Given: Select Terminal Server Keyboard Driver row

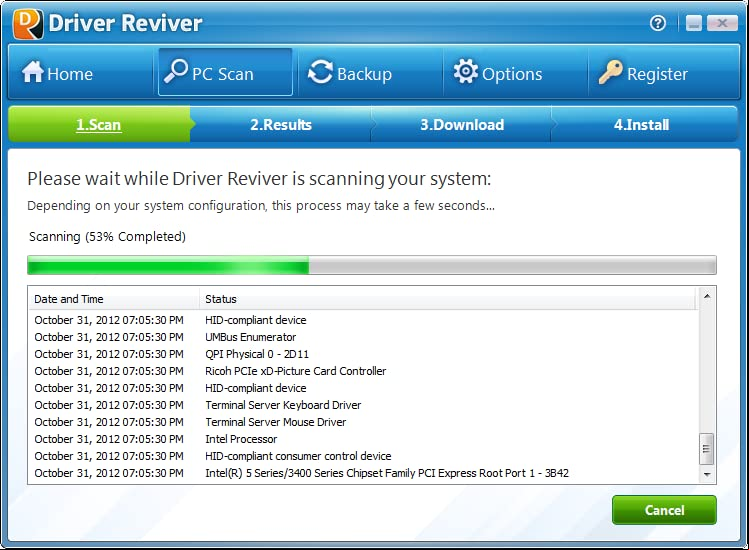Looking at the screenshot, I should (363, 405).
